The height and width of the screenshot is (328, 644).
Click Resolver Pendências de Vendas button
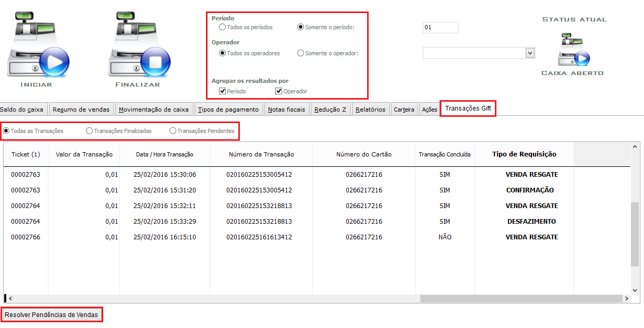[51, 315]
